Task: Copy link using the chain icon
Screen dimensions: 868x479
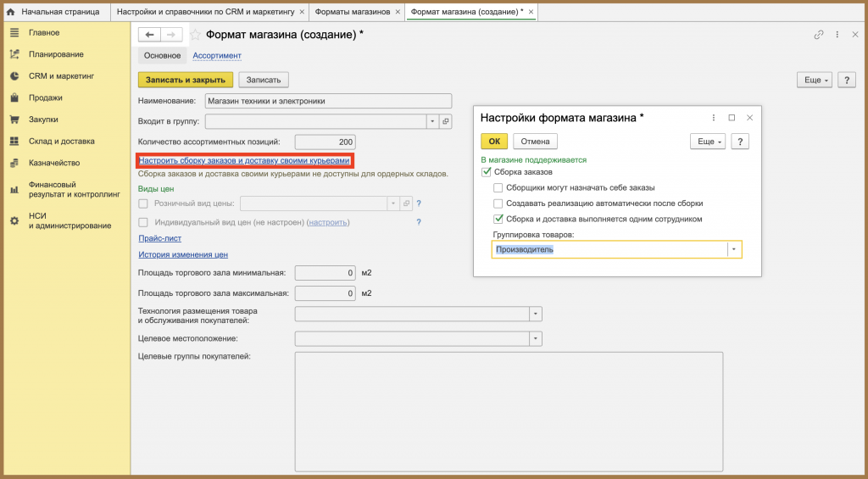Action: pos(819,35)
